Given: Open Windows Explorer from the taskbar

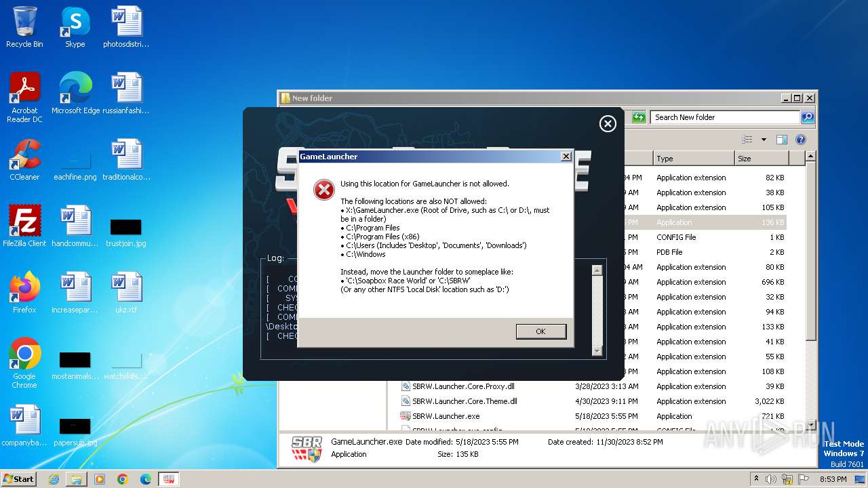Looking at the screenshot, I should (77, 479).
